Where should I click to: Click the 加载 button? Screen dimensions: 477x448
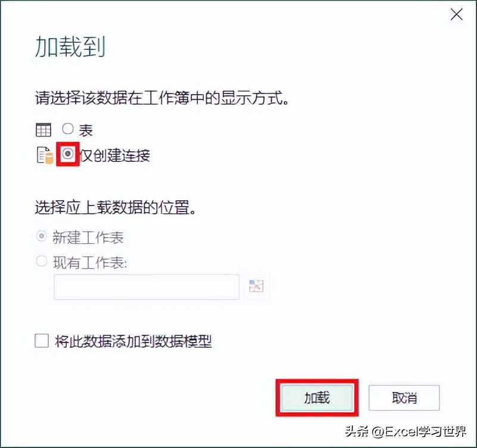click(x=317, y=397)
